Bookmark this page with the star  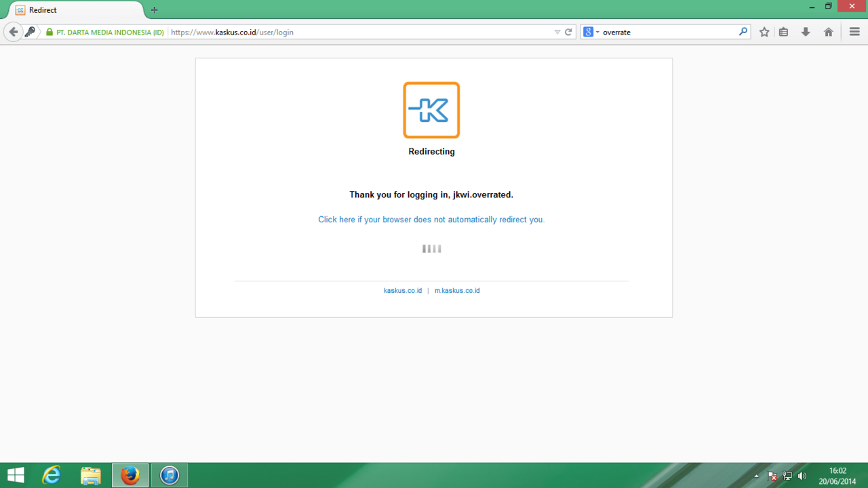[x=764, y=32]
